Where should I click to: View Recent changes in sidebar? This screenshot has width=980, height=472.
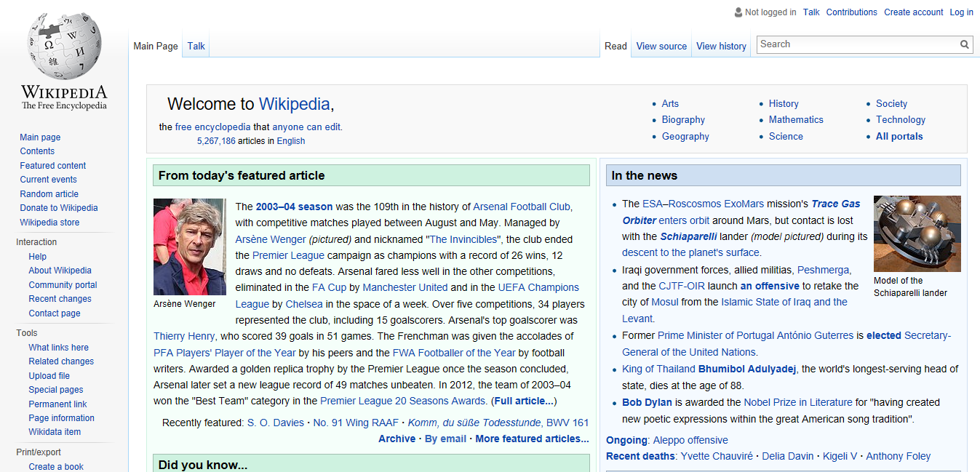[x=60, y=299]
